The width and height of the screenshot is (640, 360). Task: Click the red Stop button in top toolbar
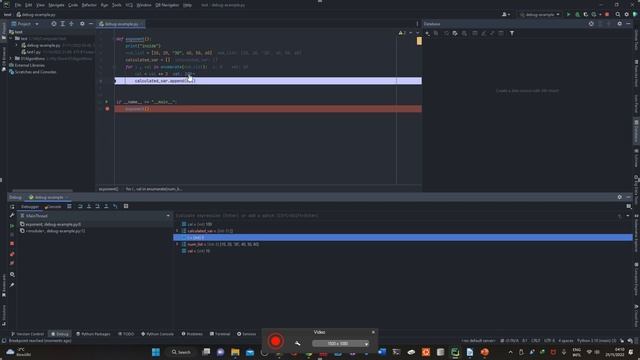[x=607, y=15]
